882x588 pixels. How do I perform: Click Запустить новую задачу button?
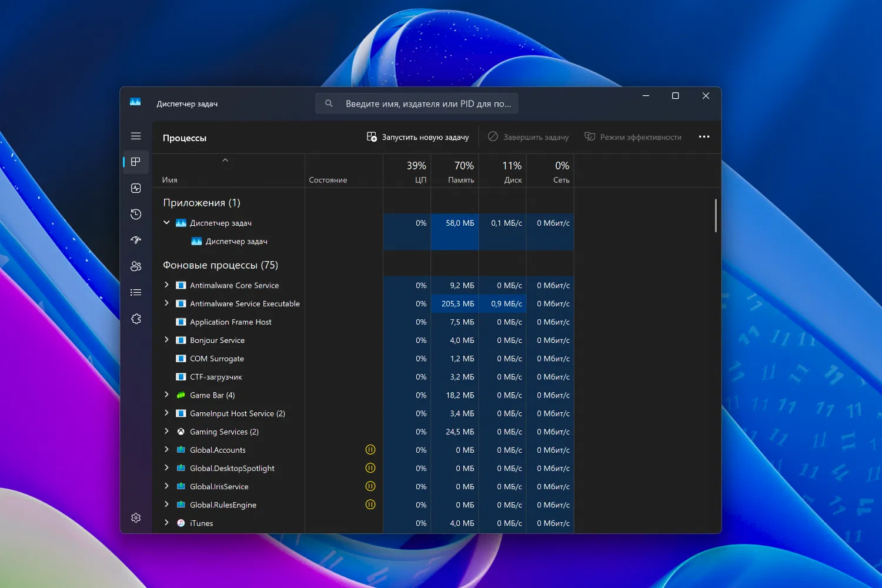point(417,137)
